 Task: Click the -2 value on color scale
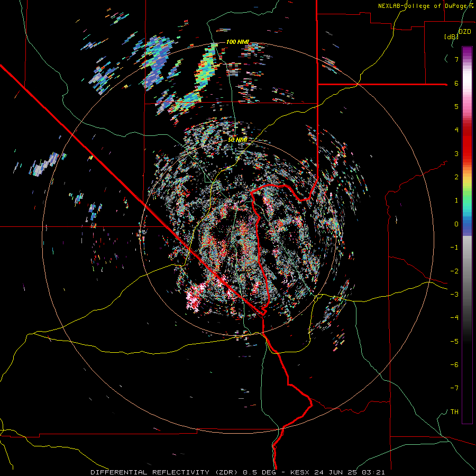(x=454, y=271)
